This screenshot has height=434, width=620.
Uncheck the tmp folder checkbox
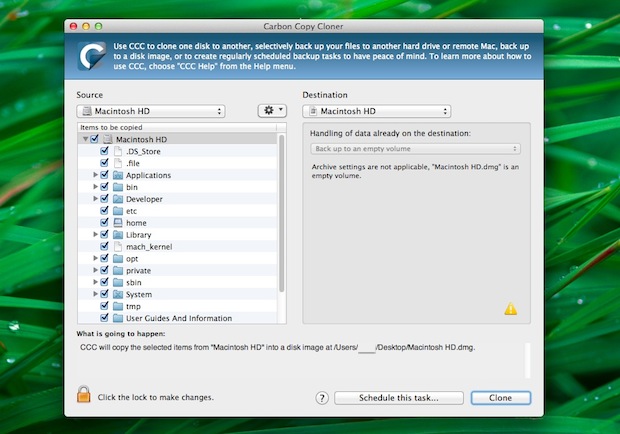coord(104,306)
